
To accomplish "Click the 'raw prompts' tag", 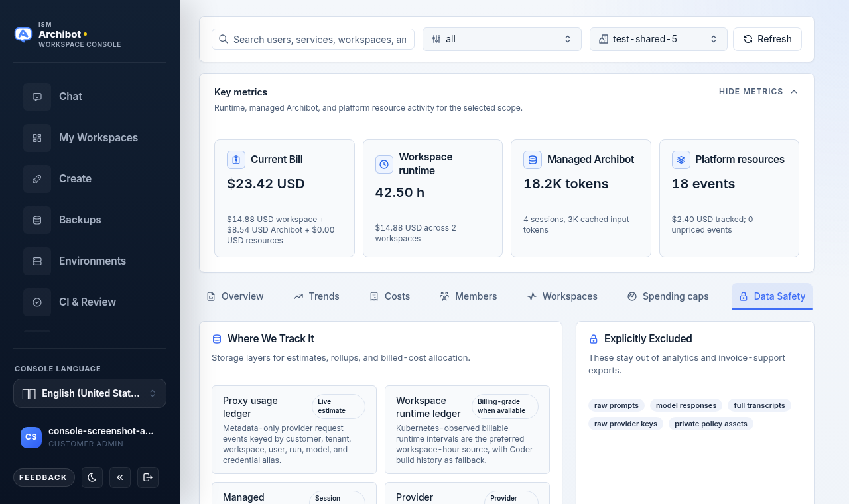I will pyautogui.click(x=616, y=405).
